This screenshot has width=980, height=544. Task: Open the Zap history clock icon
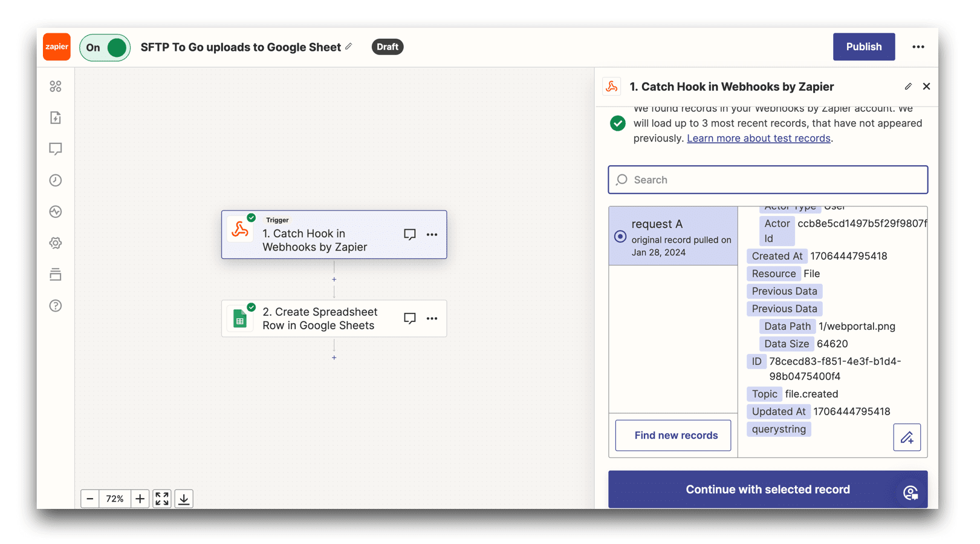(56, 180)
